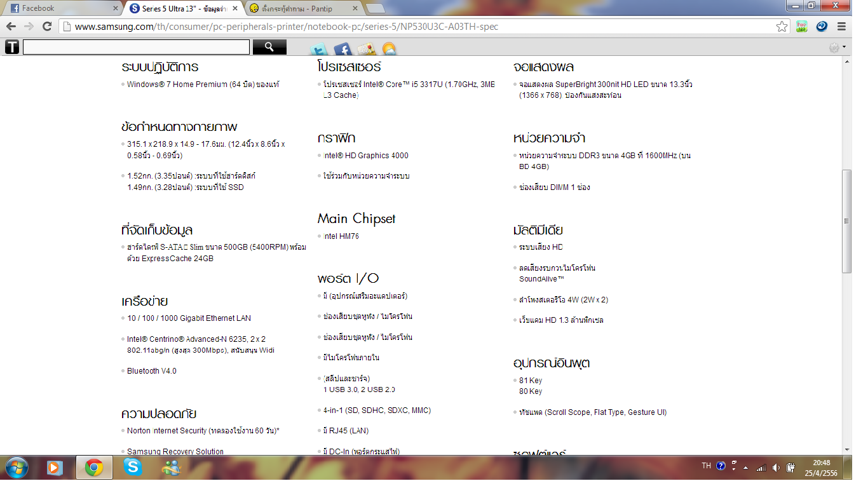Click the 'HD 1.3' webcam line

click(x=561, y=320)
